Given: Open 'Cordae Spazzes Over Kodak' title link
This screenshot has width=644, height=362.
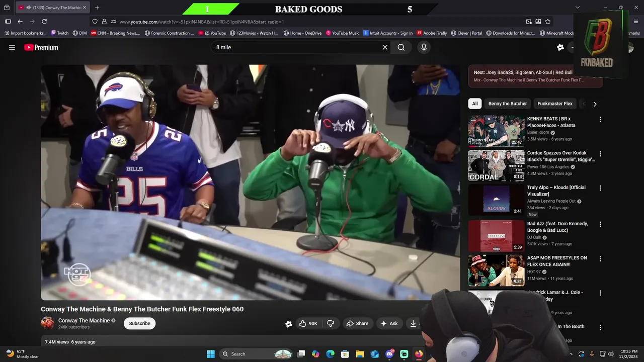Looking at the screenshot, I should [561, 156].
